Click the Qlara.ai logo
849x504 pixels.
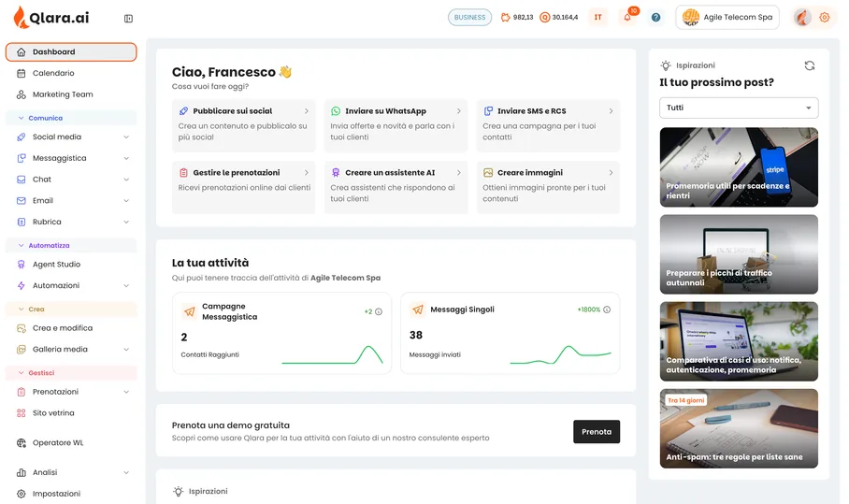(50, 18)
